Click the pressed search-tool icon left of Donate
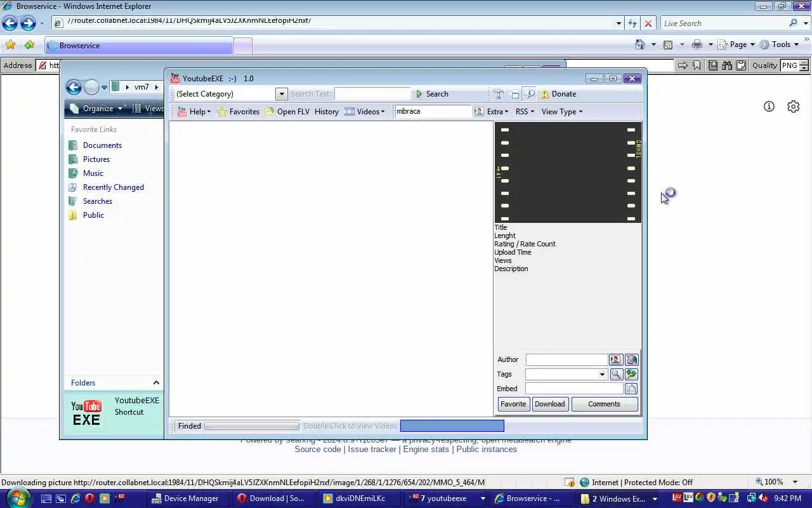Screen dimensions: 812x508 [x=529, y=94]
